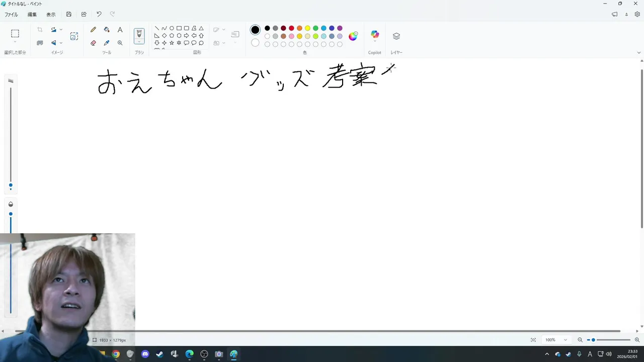Click the canvas vertical scrollbar
This screenshot has height=362, width=644.
click(641, 149)
